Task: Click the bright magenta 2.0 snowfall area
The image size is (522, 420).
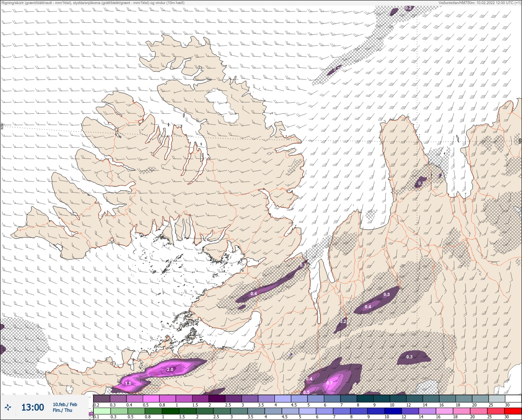Action: [x=171, y=368]
